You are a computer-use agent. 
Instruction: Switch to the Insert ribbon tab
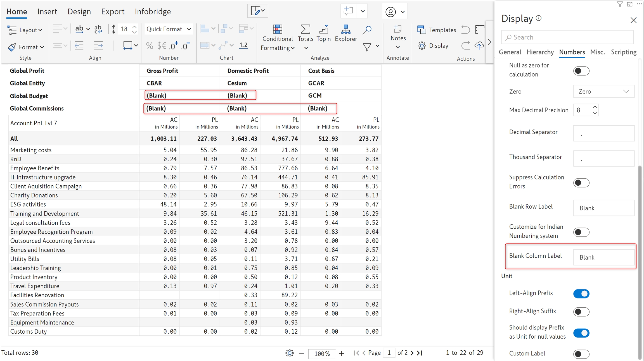47,11
